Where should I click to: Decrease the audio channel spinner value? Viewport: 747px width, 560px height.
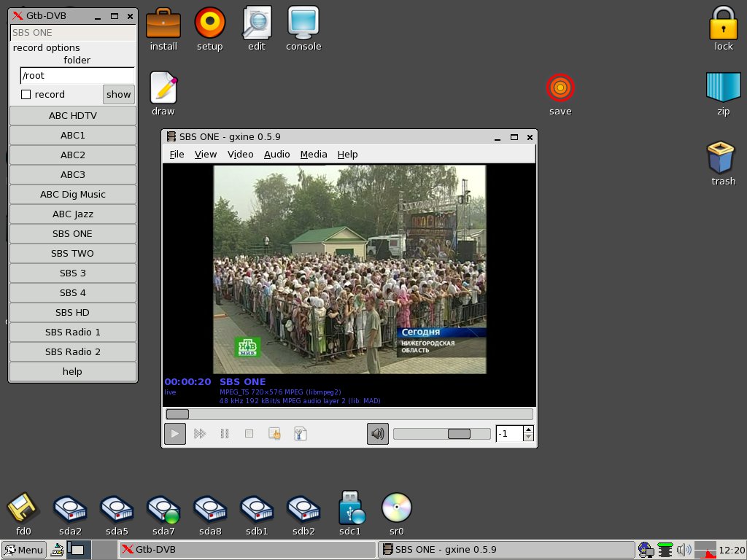pos(528,437)
